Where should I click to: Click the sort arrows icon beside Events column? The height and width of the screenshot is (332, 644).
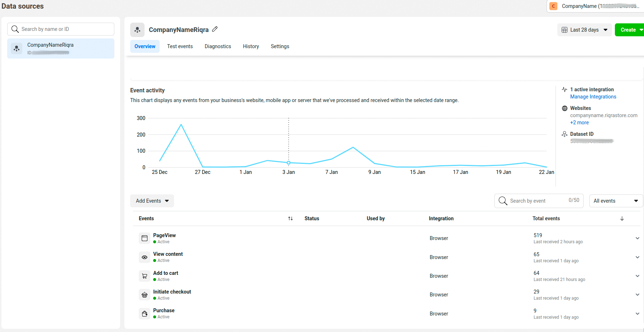[x=291, y=218]
